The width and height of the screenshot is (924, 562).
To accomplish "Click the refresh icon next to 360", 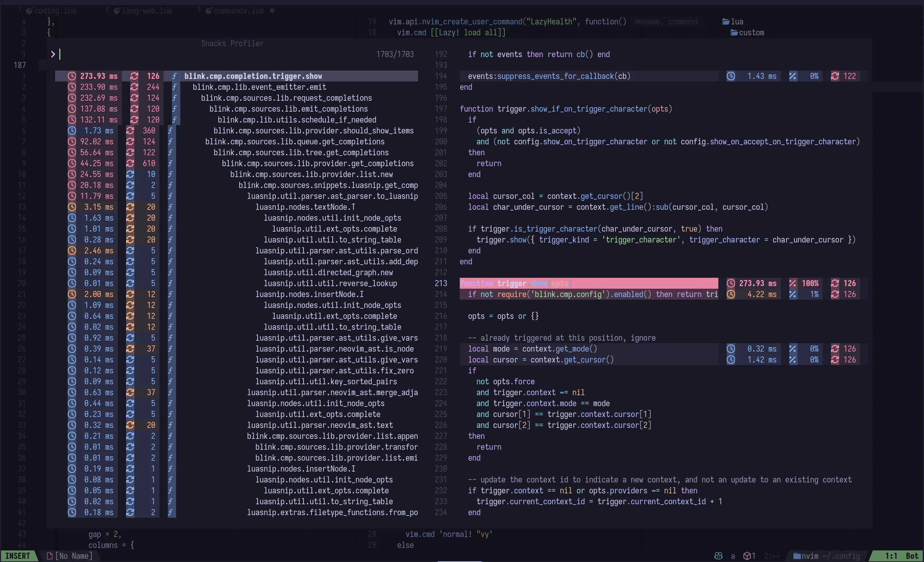I will click(130, 131).
